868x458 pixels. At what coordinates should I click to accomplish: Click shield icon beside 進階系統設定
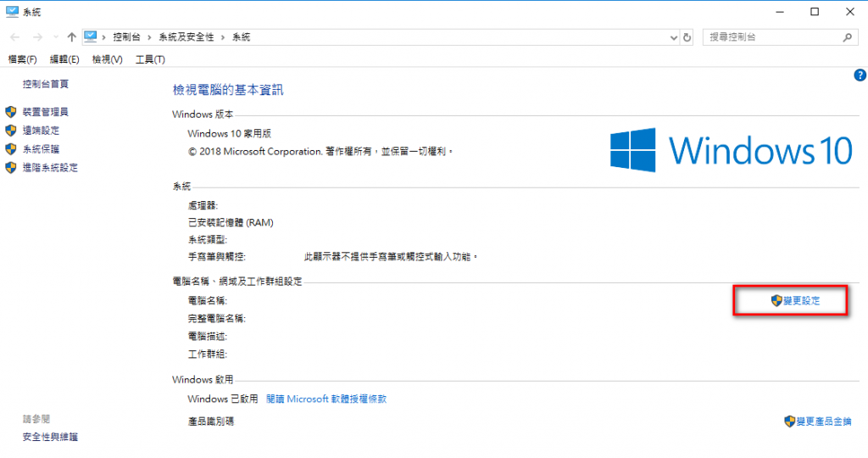(x=10, y=168)
